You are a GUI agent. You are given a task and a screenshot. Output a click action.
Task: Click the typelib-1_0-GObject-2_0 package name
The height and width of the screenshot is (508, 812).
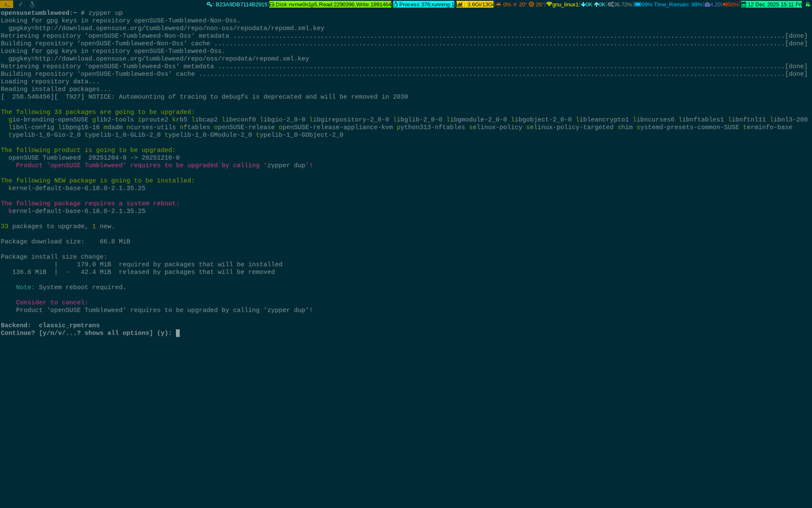pyautogui.click(x=300, y=135)
